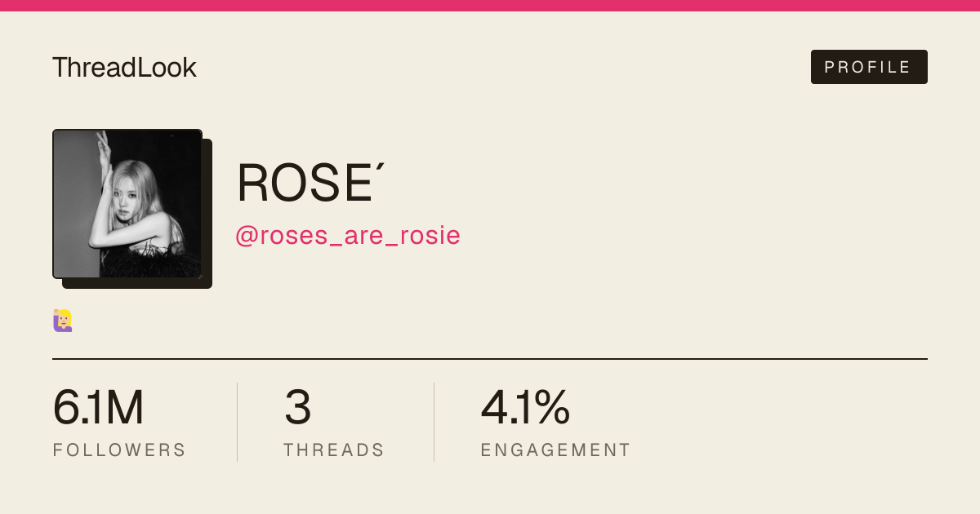This screenshot has width=980, height=514.
Task: Select the black-and-white profile photo
Action: click(127, 204)
